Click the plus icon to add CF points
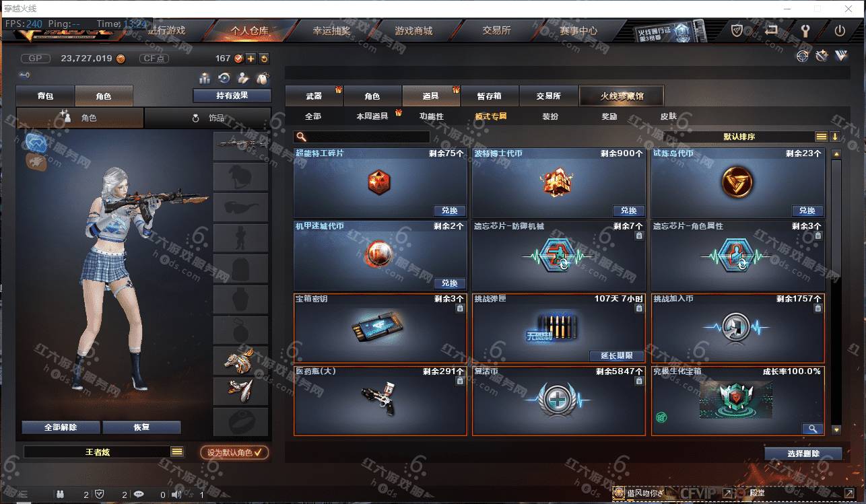Viewport: 866px width, 504px height. coord(251,59)
